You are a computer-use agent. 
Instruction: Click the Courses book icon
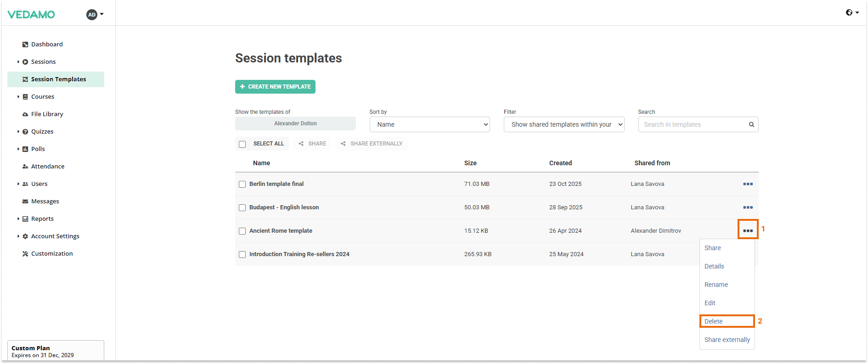coord(25,97)
